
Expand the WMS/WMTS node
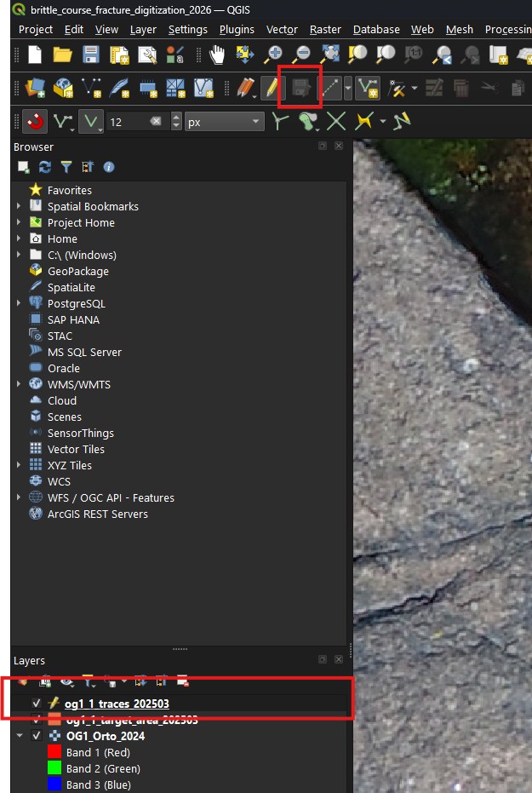pyautogui.click(x=19, y=384)
